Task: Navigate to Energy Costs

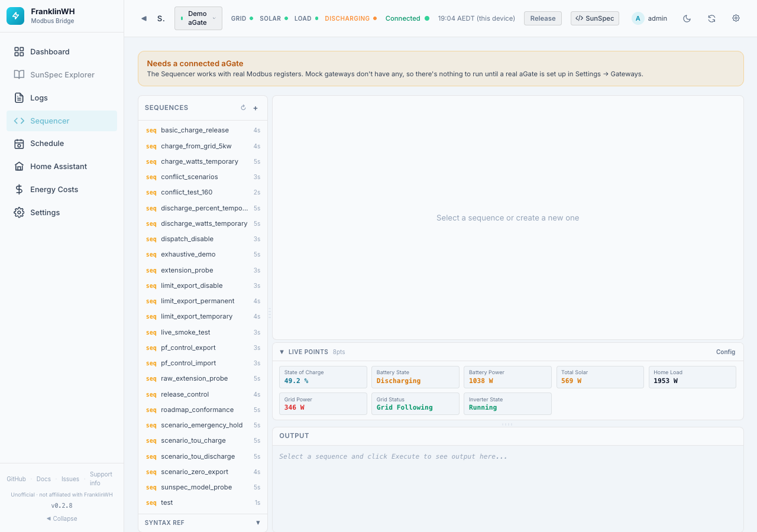Action: (62, 189)
